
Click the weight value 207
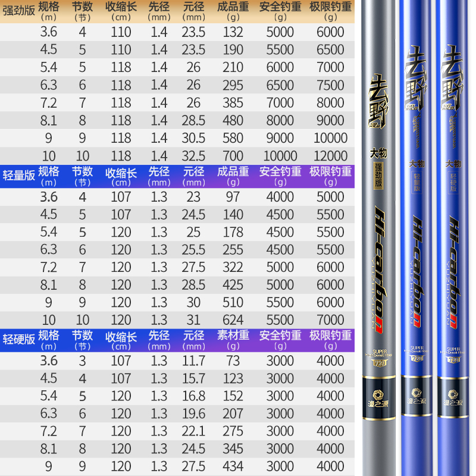(233, 414)
